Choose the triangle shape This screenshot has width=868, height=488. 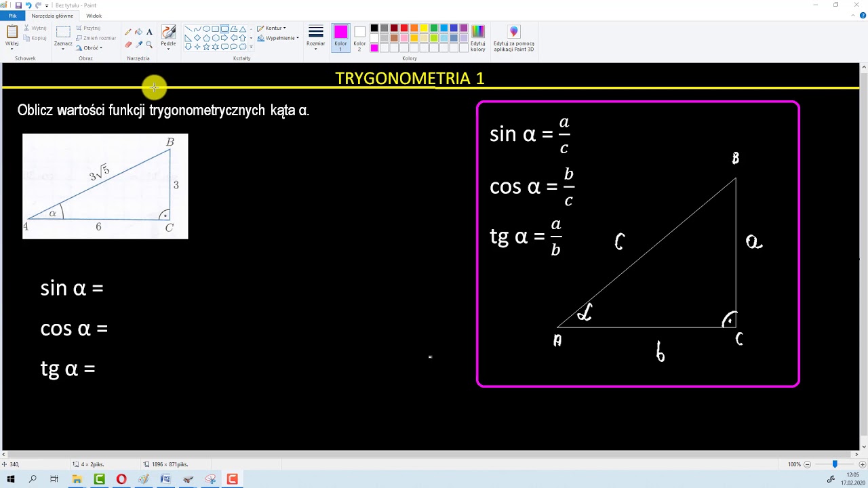click(242, 29)
